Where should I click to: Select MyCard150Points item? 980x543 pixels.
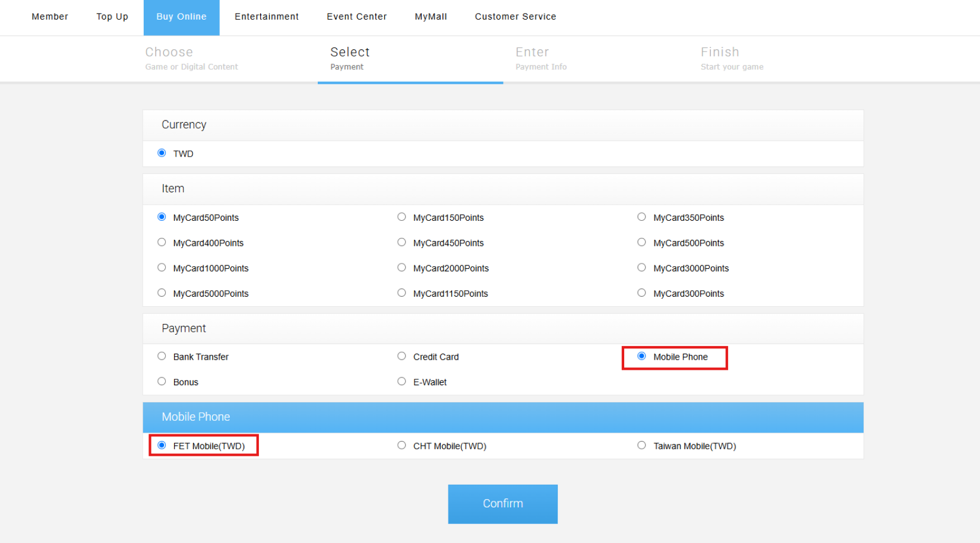pos(402,217)
